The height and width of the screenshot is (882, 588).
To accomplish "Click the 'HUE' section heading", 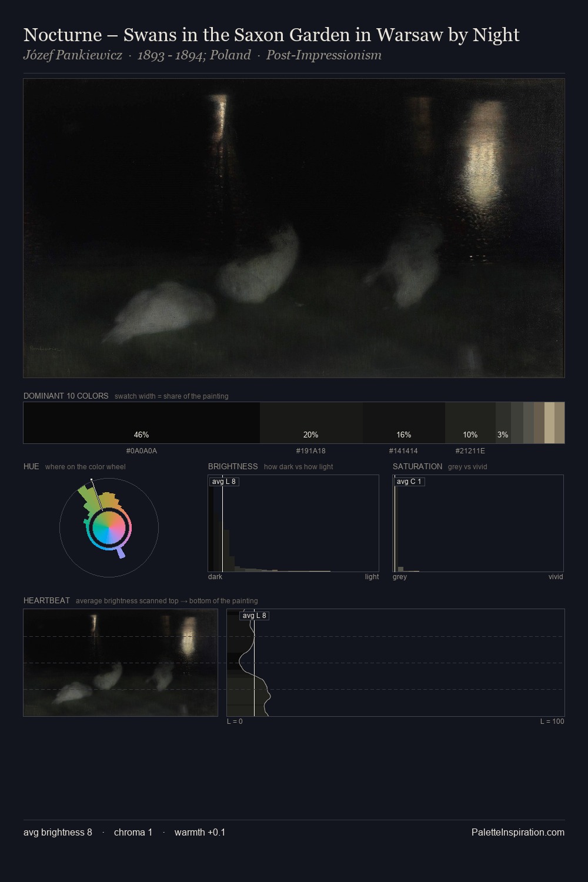I will [x=31, y=466].
